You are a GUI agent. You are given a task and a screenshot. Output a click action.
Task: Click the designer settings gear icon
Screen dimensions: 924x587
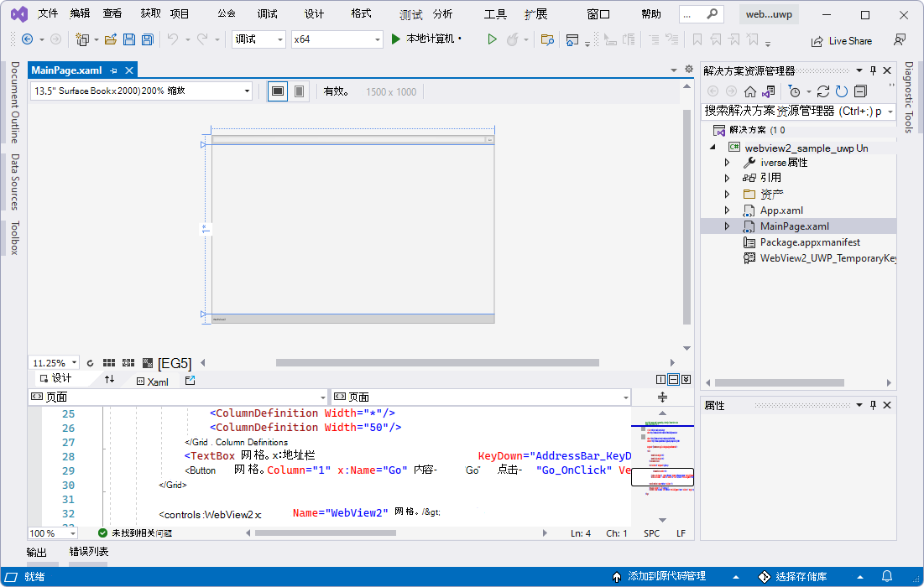(689, 70)
